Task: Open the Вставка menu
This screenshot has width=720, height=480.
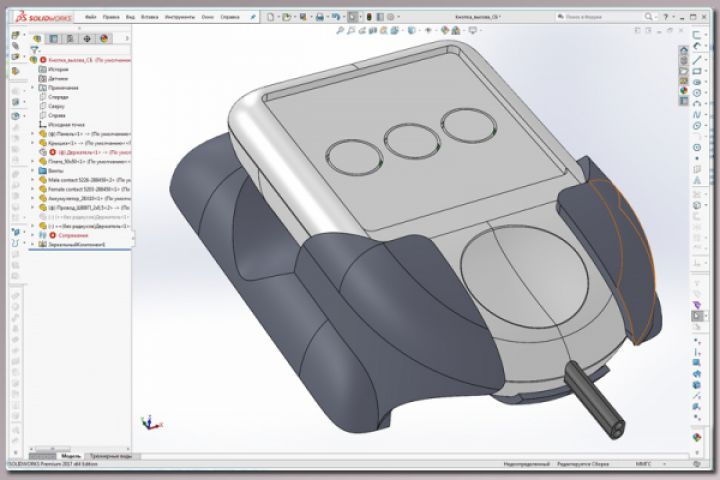Action: click(x=150, y=17)
